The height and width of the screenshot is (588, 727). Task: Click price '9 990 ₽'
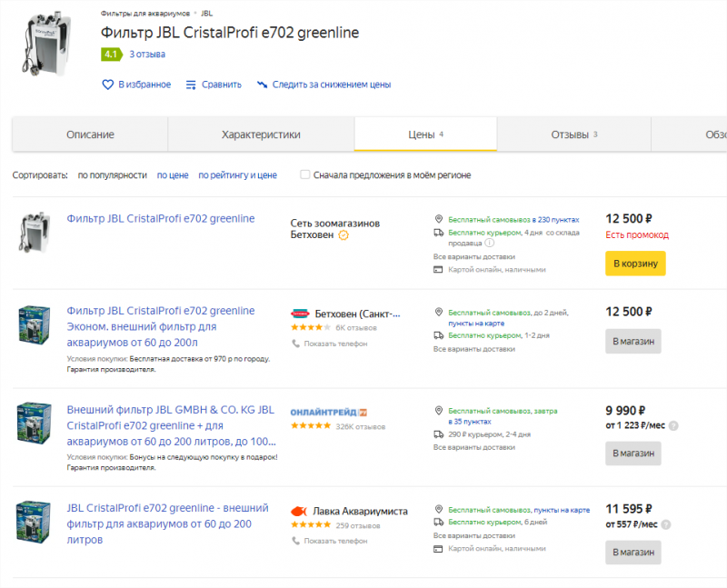pyautogui.click(x=625, y=411)
